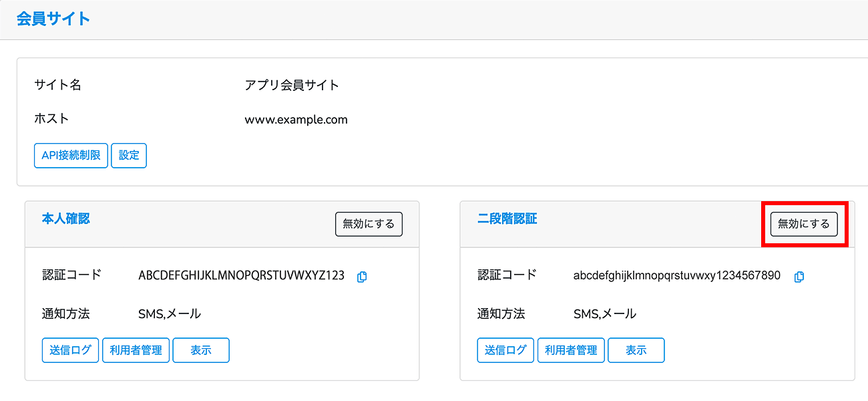The height and width of the screenshot is (401, 868).
Task: Select the 本人確認 panel title
Action: point(65,219)
